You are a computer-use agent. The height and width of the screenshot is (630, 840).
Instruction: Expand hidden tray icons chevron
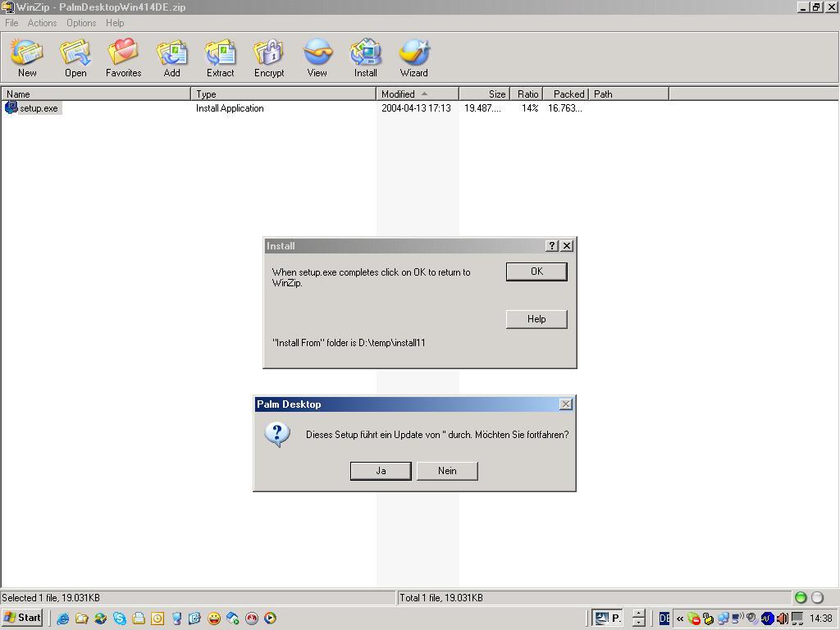680,619
